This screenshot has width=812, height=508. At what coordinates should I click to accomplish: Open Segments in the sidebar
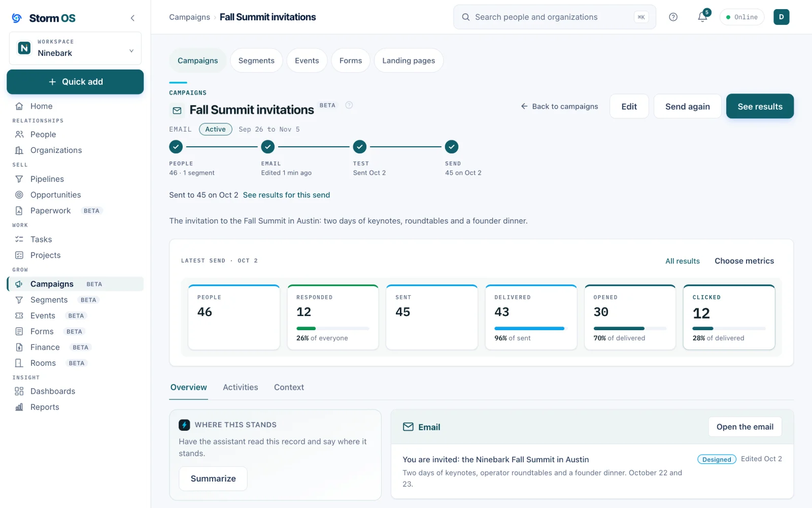[x=75, y=300]
